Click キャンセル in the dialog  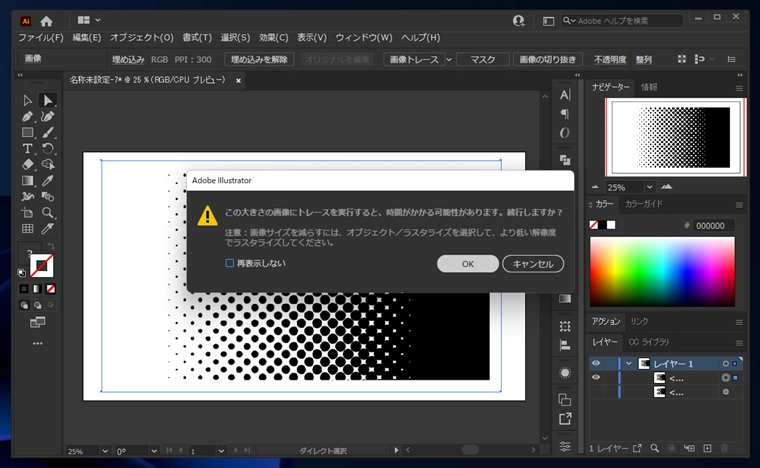(x=533, y=264)
